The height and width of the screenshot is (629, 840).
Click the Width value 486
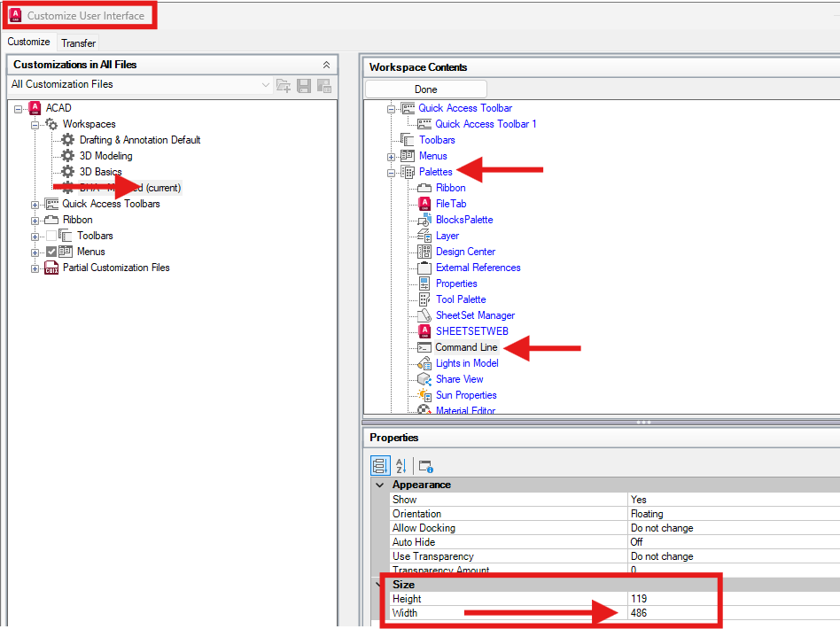coord(639,613)
